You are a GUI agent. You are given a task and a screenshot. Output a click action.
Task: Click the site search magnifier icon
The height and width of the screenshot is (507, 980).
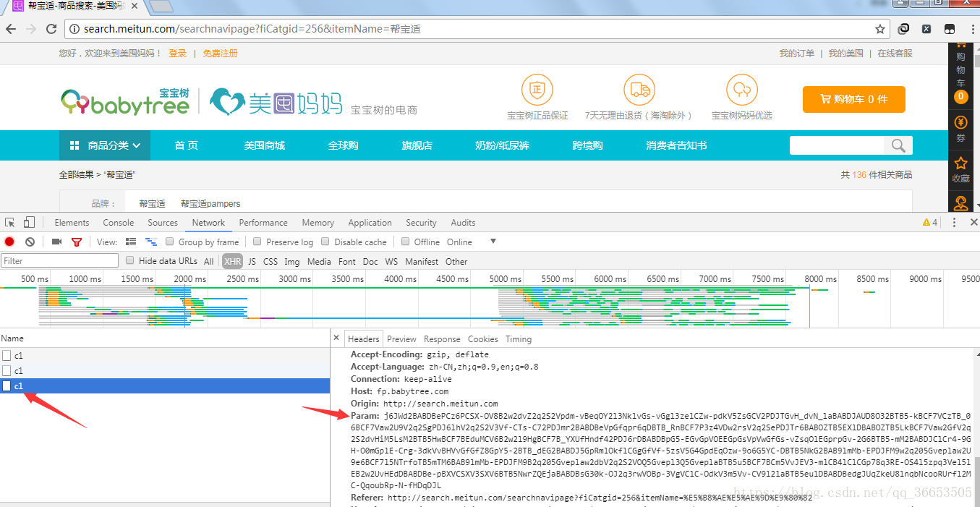[x=899, y=145]
